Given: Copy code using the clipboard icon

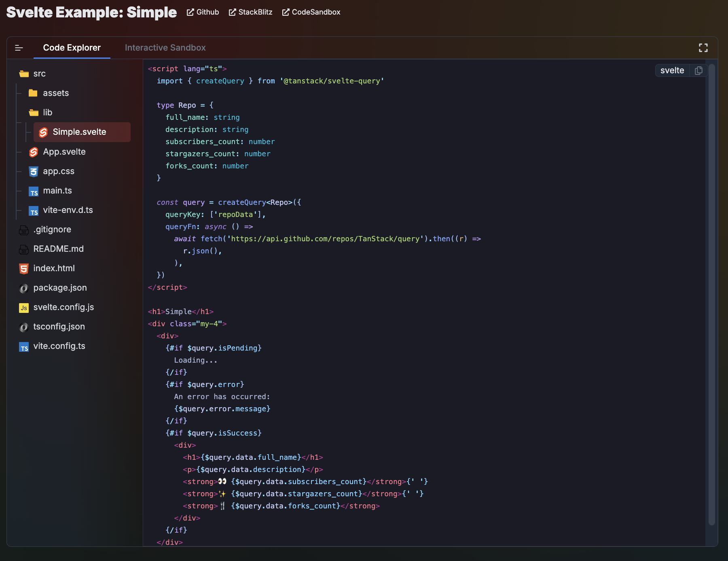Looking at the screenshot, I should click(698, 70).
